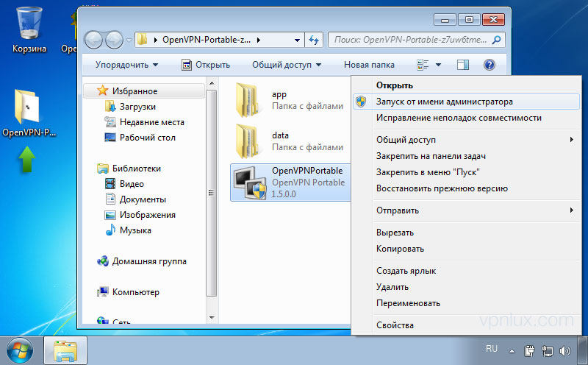Open Загрузки in navigation pane
Screen dimensions: 588x365
point(131,107)
